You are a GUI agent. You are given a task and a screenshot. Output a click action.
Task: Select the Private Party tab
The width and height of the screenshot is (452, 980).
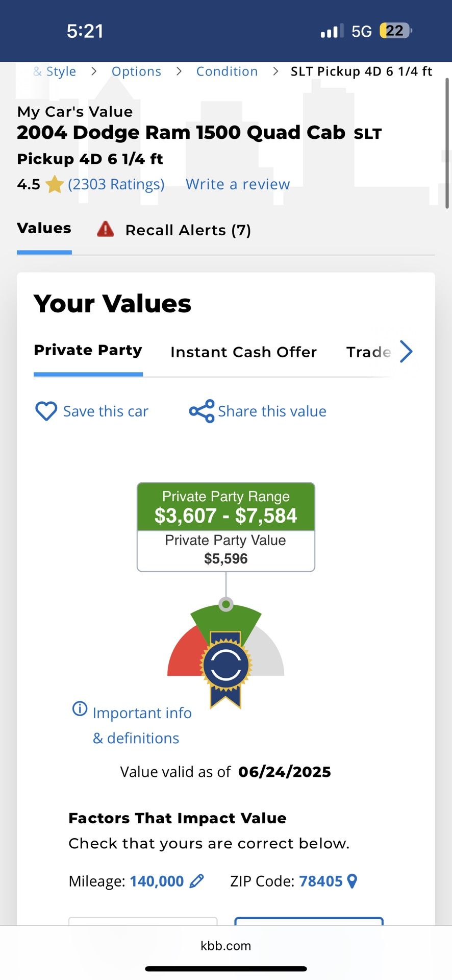click(88, 350)
